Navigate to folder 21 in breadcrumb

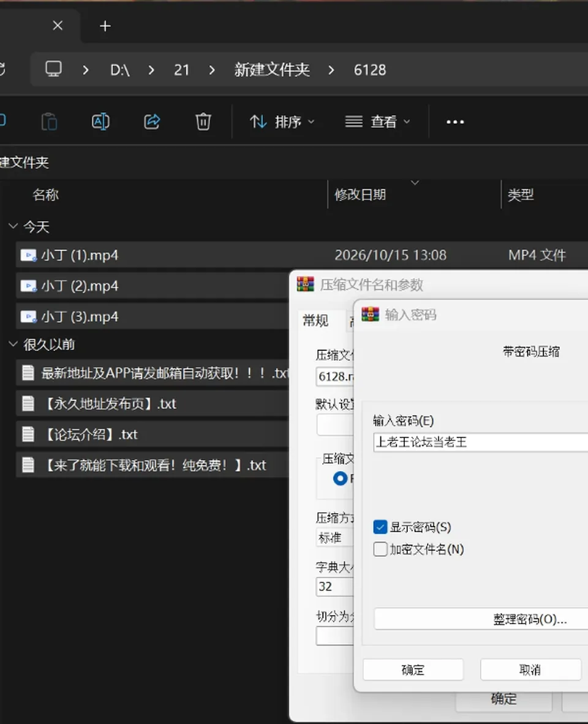pos(181,70)
